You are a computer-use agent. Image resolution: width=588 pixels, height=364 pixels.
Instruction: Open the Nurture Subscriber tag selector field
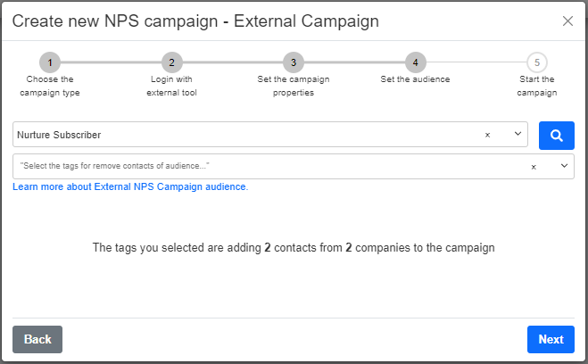pyautogui.click(x=270, y=134)
